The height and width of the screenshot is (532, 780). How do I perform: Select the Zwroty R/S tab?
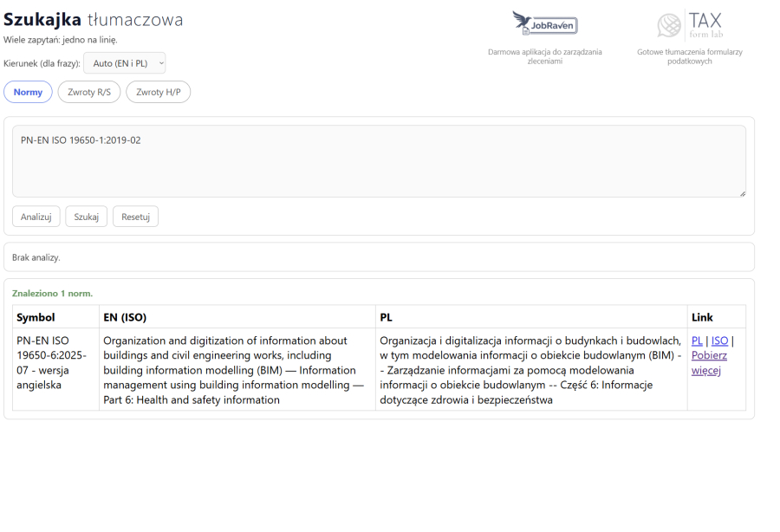(x=89, y=92)
